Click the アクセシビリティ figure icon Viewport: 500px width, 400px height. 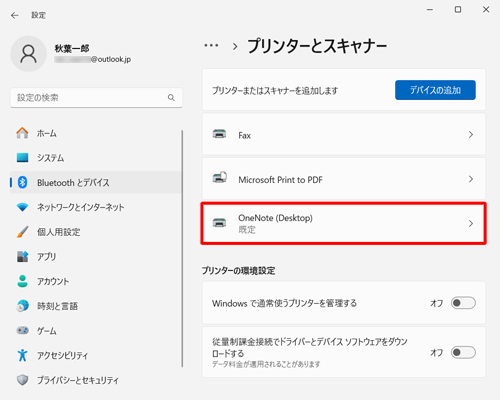pyautogui.click(x=22, y=355)
